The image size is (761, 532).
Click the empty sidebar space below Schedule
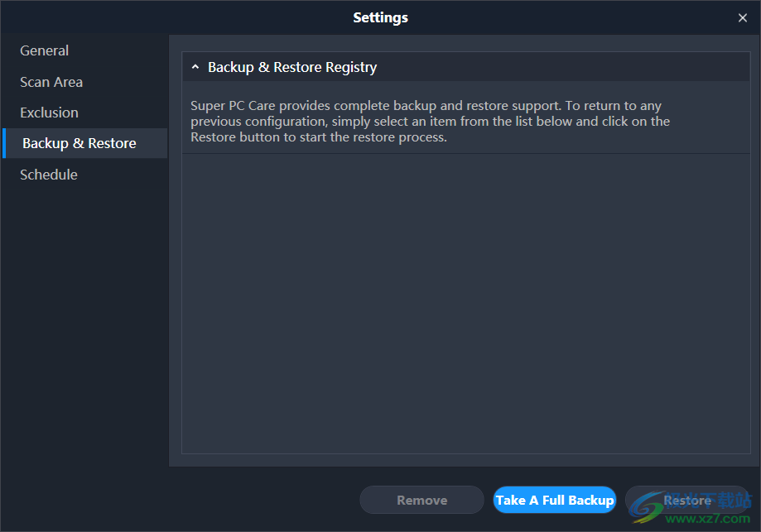(x=85, y=330)
